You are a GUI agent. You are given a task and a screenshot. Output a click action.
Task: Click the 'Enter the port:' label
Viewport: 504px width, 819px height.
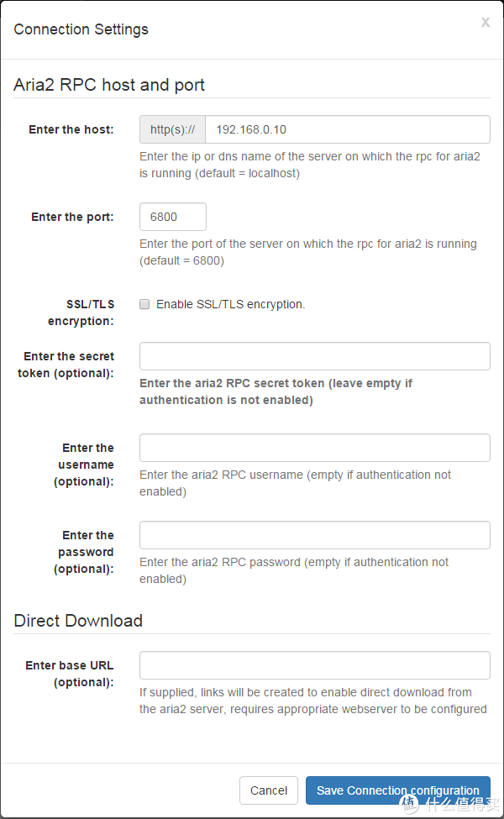click(x=72, y=217)
